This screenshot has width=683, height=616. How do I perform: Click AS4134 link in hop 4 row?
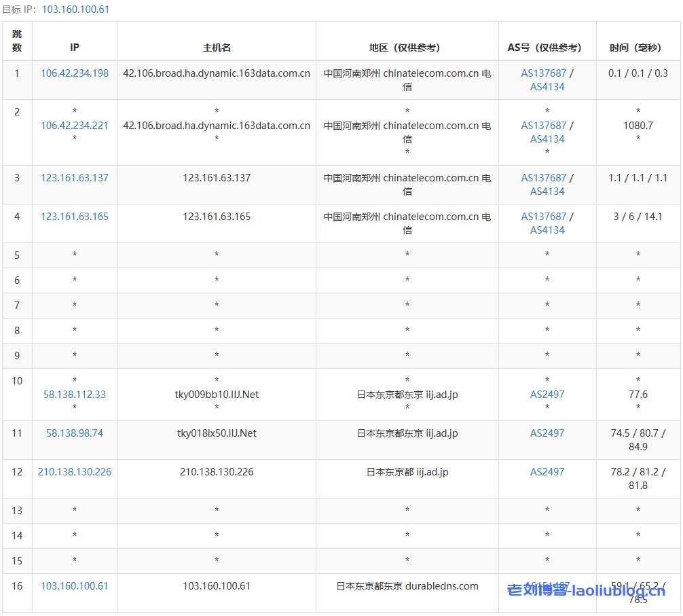[547, 230]
